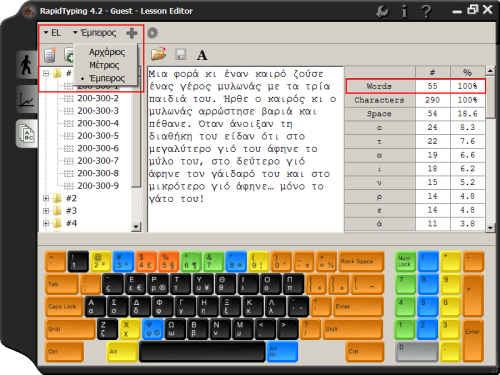
Task: Choose Μέτριος level from menu
Action: (104, 65)
